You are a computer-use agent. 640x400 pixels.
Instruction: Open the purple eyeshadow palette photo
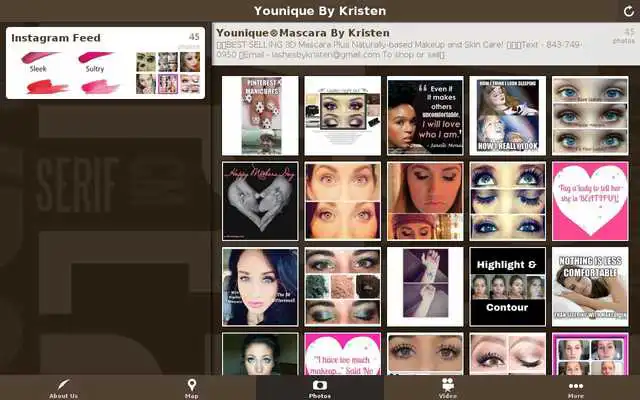(x=342, y=116)
